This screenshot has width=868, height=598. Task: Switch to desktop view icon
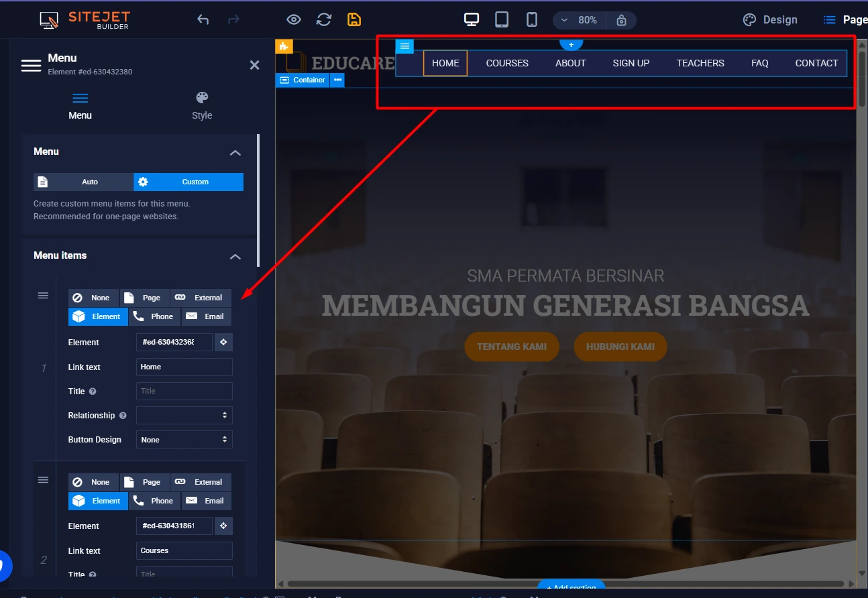point(472,19)
